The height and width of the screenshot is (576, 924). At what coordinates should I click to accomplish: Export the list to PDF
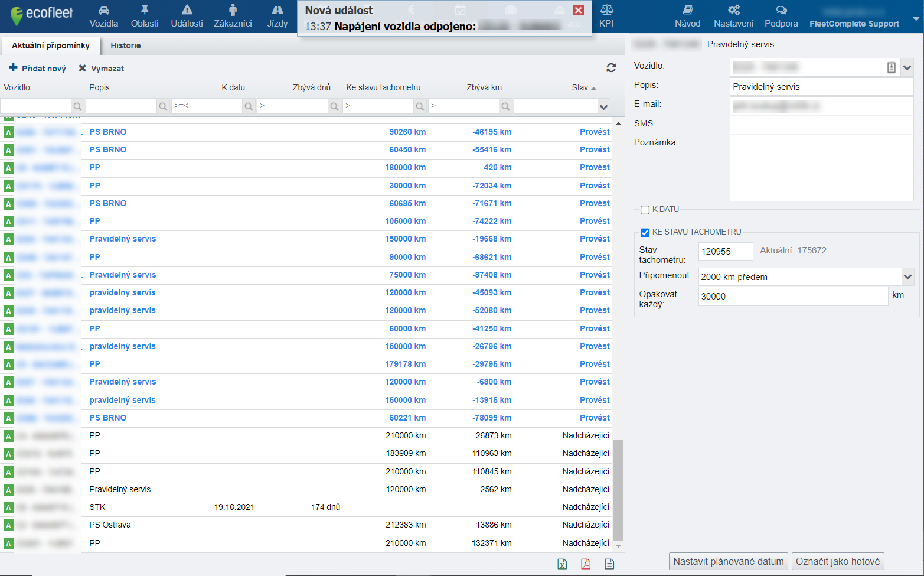(586, 564)
